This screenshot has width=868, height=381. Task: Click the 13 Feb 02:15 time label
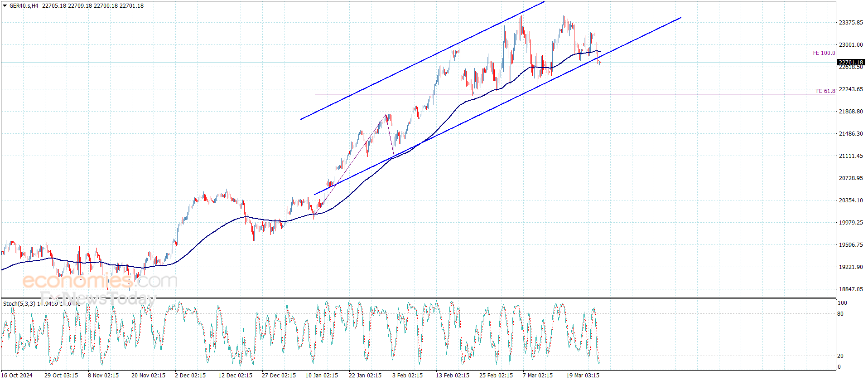click(x=453, y=376)
